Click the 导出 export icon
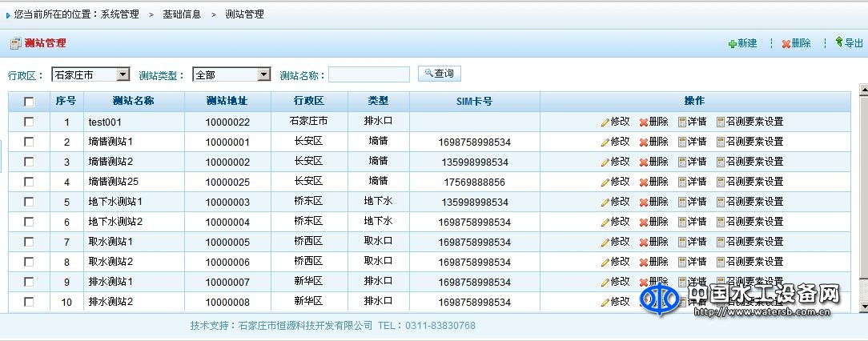Image resolution: width=868 pixels, height=341 pixels. (838, 42)
